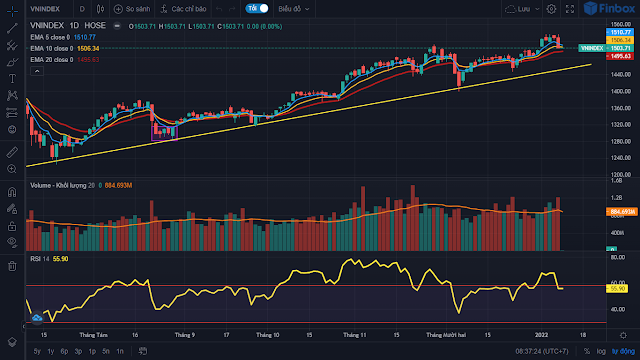Select the Text tool in sidebar

pos(12,78)
